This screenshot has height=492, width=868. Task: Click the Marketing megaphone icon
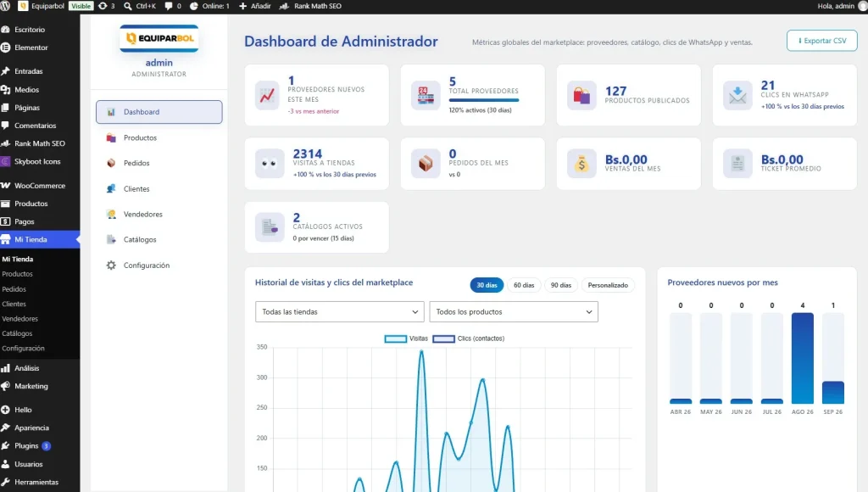pos(6,386)
